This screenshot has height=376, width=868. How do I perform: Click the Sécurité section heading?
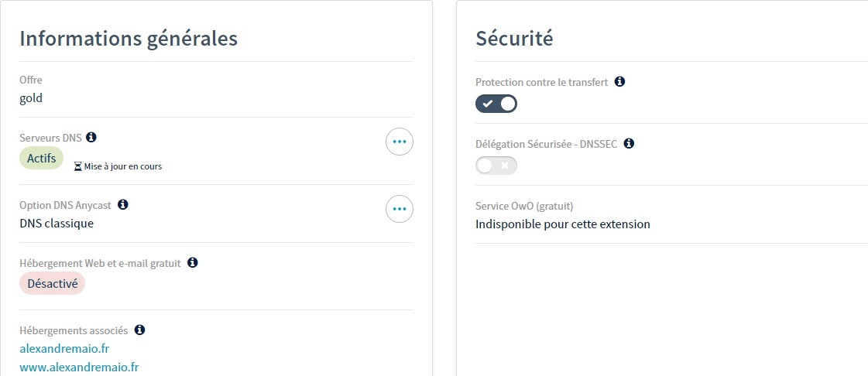(514, 38)
